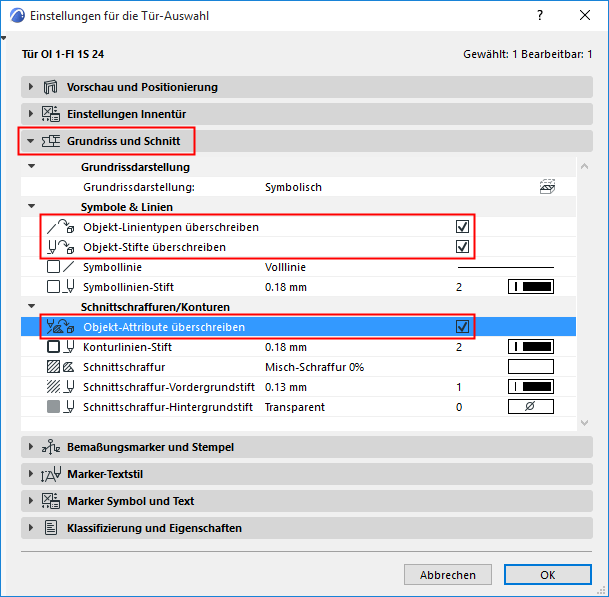Click the Vorschau und Positionierung panel icon

click(x=52, y=87)
